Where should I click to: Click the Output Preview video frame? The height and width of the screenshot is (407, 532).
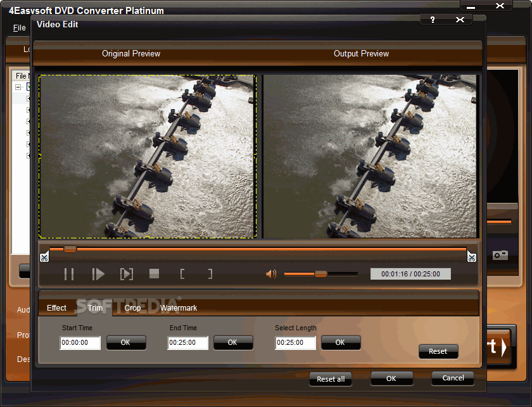click(x=370, y=157)
